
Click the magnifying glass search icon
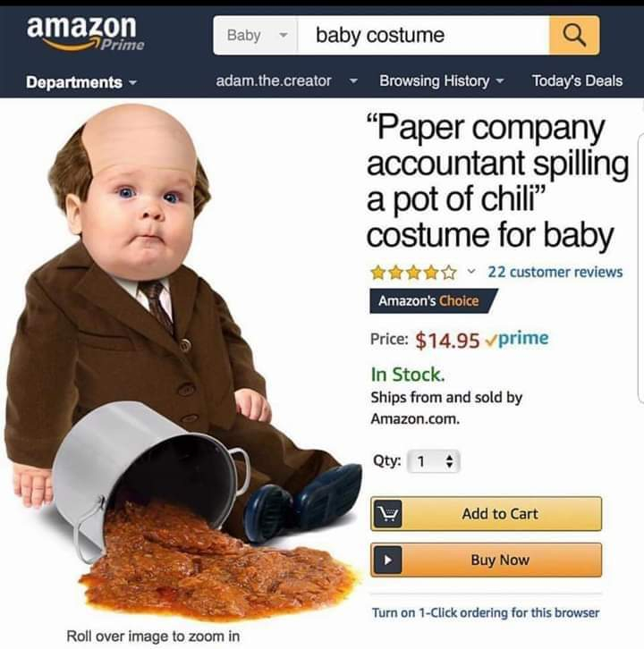[x=574, y=35]
